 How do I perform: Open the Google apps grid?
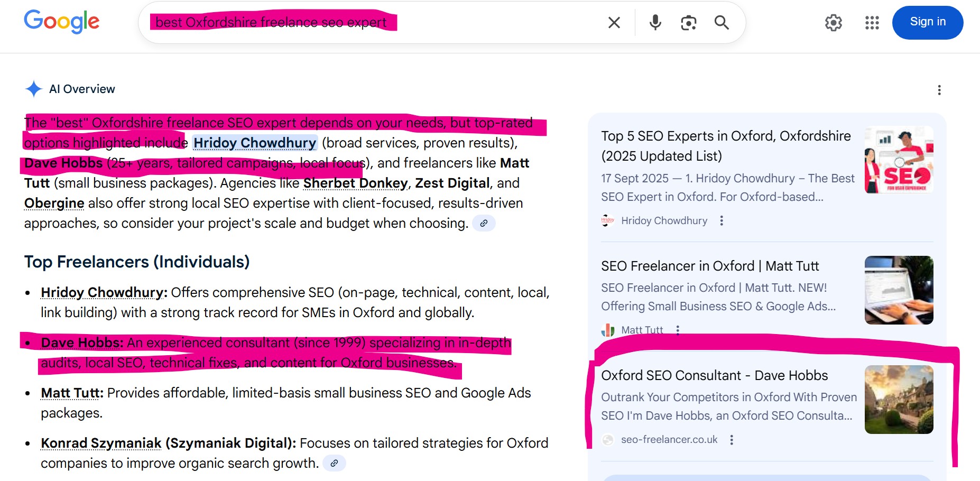click(872, 23)
